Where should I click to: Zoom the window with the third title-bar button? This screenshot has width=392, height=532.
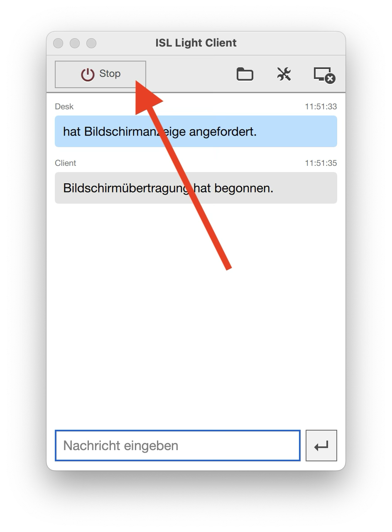click(x=91, y=43)
